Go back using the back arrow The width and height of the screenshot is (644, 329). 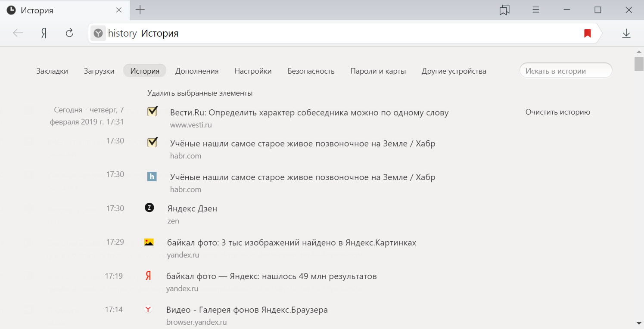coord(18,33)
